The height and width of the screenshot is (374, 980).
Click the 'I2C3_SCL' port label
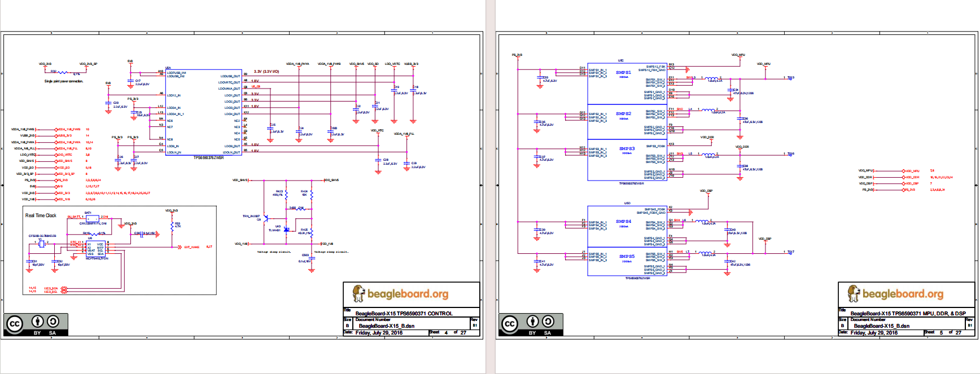click(51, 292)
